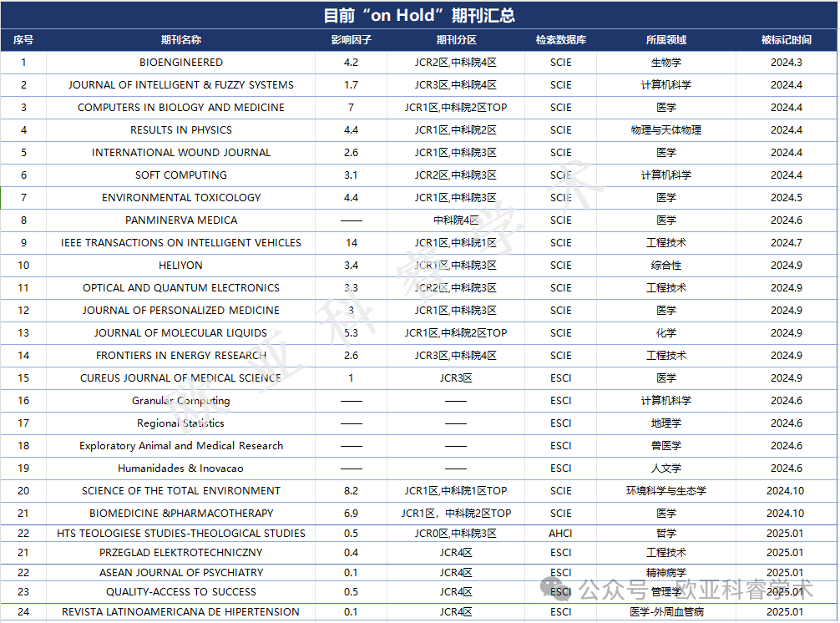Click JCR0区,中科院3区 in HTS TEOLOGIESE row
Image resolution: width=840 pixels, height=623 pixels.
tap(456, 533)
